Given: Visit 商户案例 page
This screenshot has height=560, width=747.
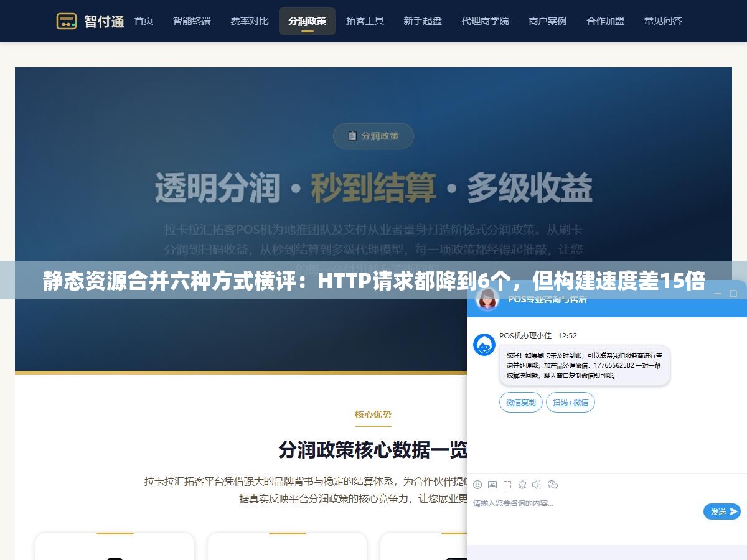Looking at the screenshot, I should [x=547, y=21].
